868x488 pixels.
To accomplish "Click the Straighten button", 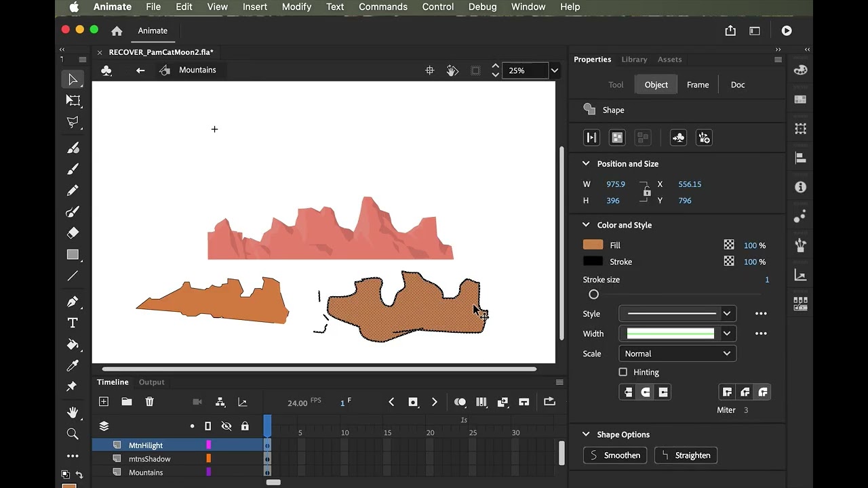I will tap(686, 455).
